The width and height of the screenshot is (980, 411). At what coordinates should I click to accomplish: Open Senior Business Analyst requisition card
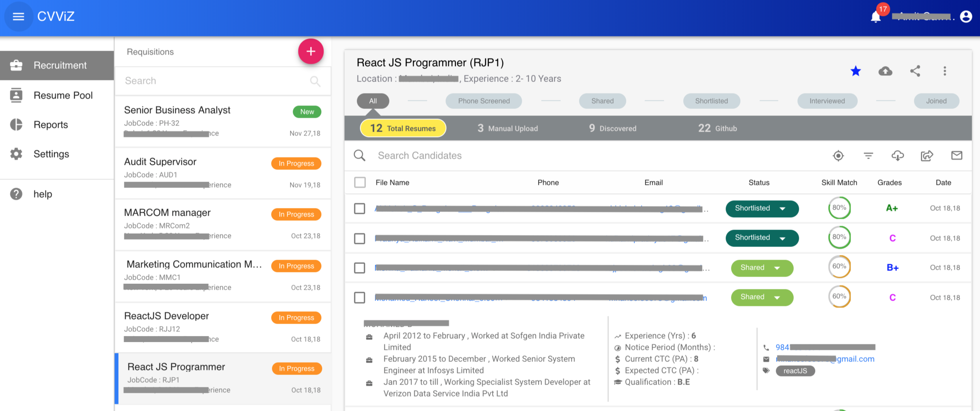pos(223,121)
